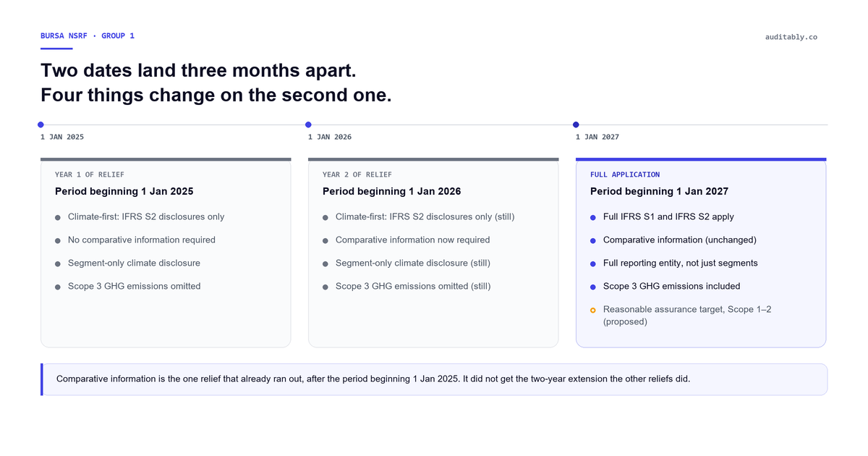Screen dimensions: 868x456
Task: Click the bullet beside Segment-only climate disclosure (still)
Action: (325, 263)
